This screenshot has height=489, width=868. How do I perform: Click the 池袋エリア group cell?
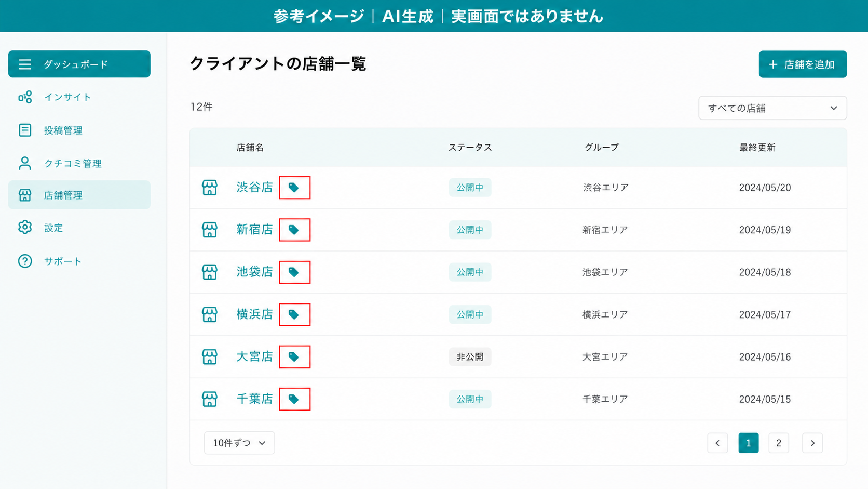(x=605, y=272)
